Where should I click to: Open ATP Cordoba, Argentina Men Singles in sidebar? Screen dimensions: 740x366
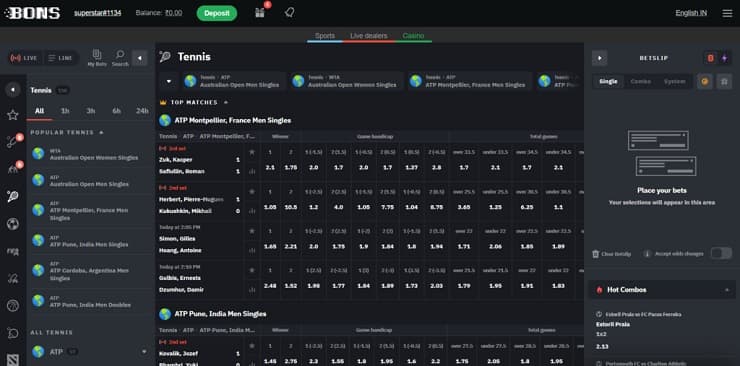tap(90, 271)
